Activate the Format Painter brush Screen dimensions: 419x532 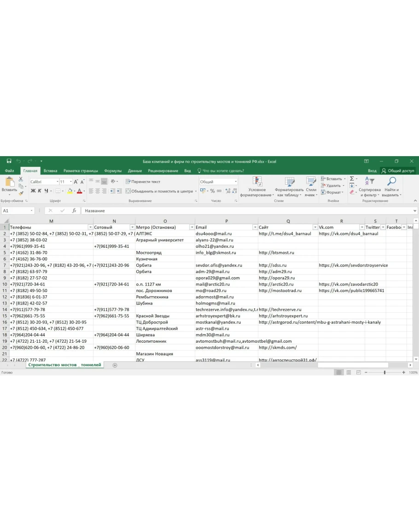[x=21, y=193]
